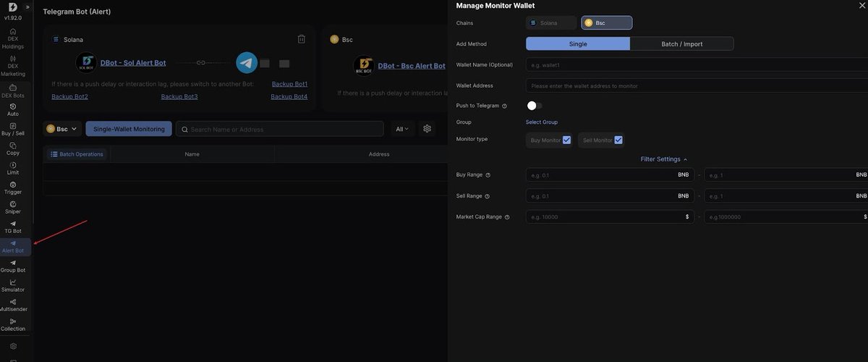The width and height of the screenshot is (868, 362).
Task: Open Backup Bot3 link
Action: (x=179, y=96)
